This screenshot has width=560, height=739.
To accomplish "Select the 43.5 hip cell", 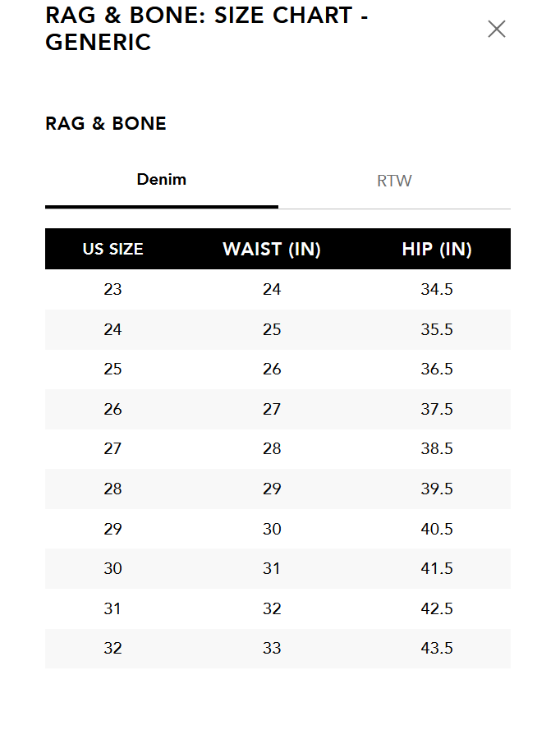I will click(437, 648).
